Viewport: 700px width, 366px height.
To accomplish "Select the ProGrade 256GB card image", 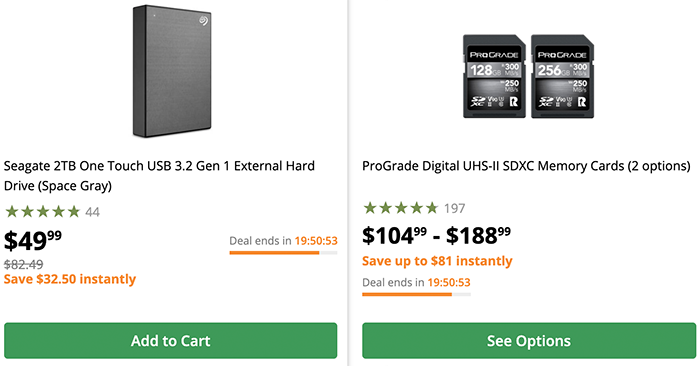I will (562, 76).
